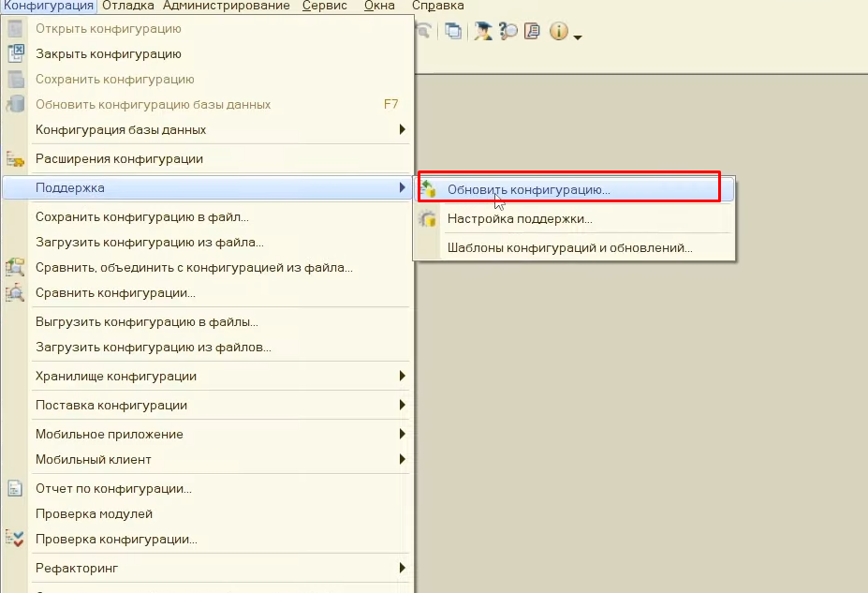868x593 pixels.
Task: Select Сравнить, объединить с конфигурацией из файла...
Action: point(208,267)
